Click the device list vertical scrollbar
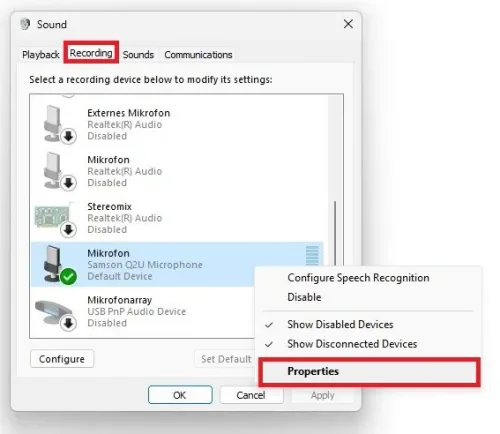The height and width of the screenshot is (434, 500). pos(335,233)
